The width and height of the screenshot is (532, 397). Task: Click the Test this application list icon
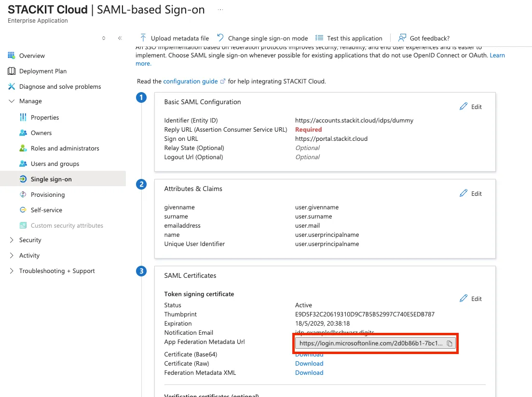(x=319, y=38)
